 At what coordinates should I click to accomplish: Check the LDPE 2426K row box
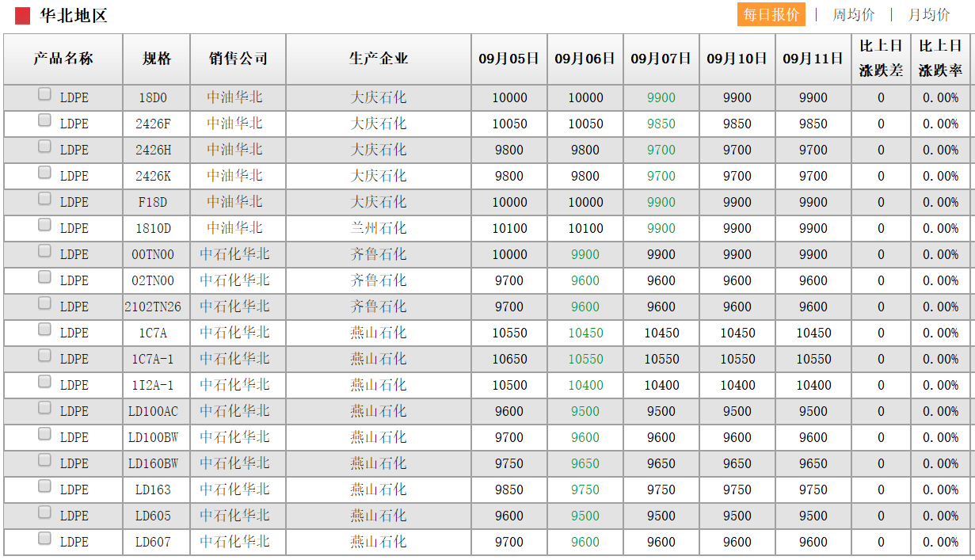tap(45, 173)
